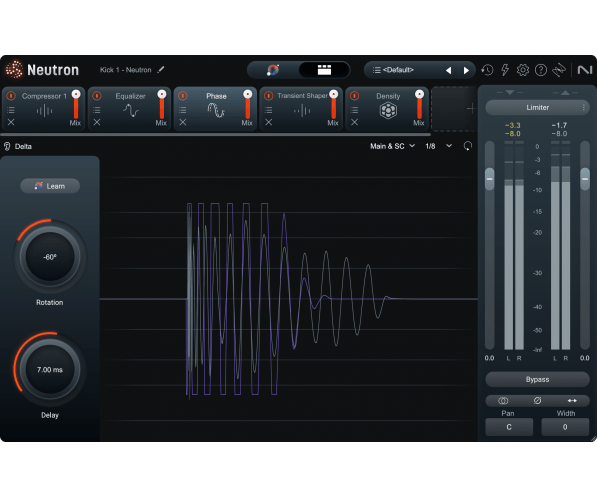
Task: Open the help question mark icon
Action: tap(541, 70)
